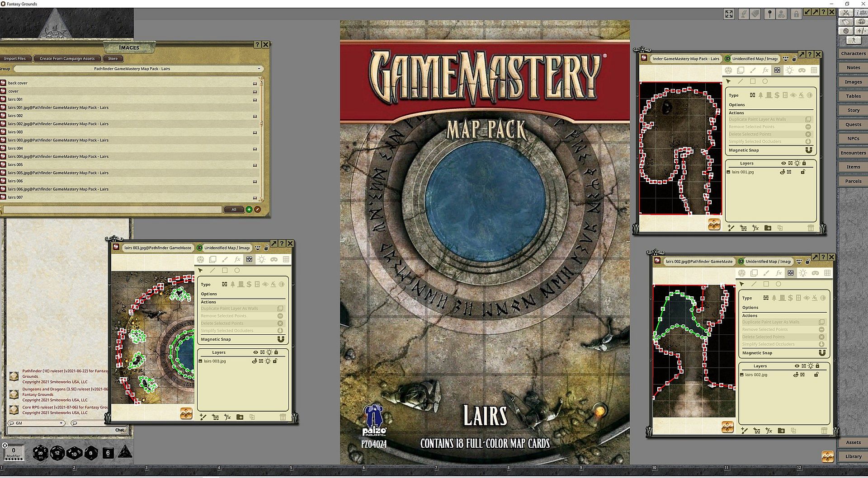Open the token stack menu in lairs 001 title bar
Viewport: 868px width, 478px height.
[x=786, y=59]
